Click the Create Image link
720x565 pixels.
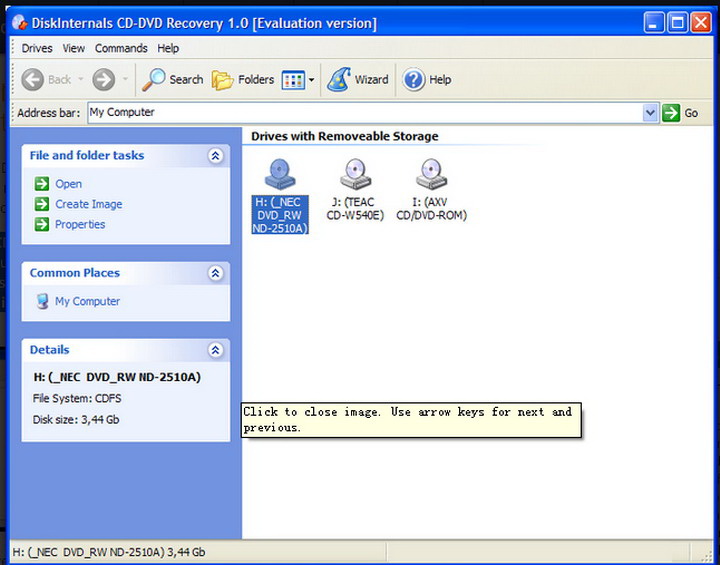point(89,204)
